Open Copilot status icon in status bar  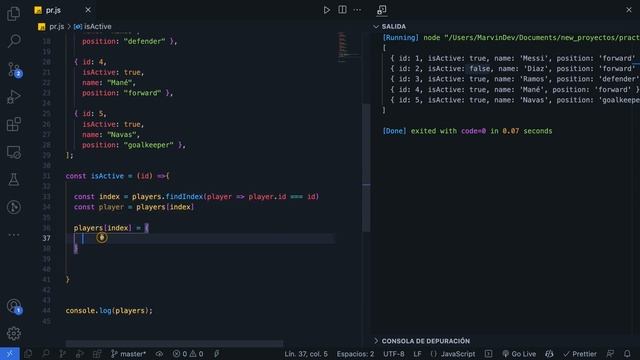click(549, 354)
